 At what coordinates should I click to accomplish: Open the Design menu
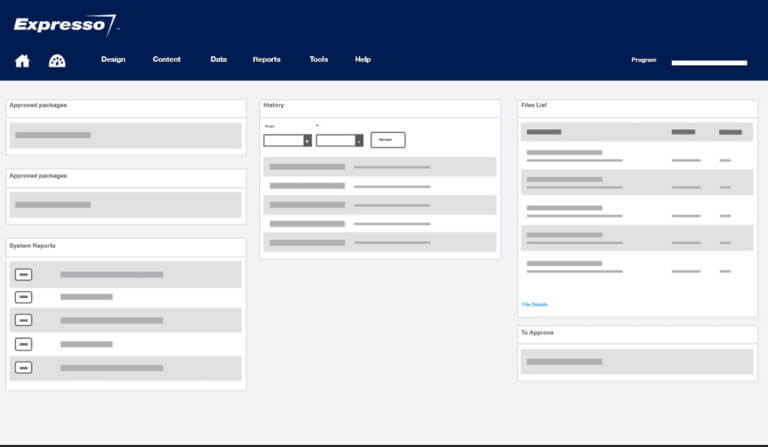pos(113,59)
